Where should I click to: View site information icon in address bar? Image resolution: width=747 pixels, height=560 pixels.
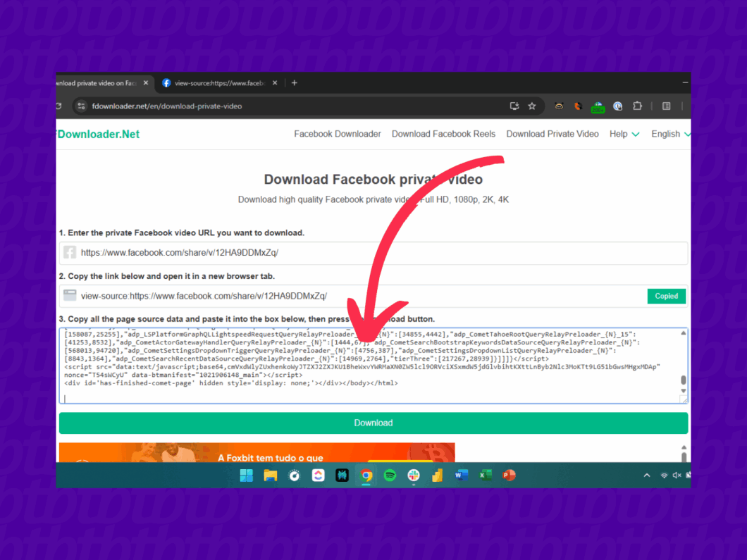tap(82, 106)
